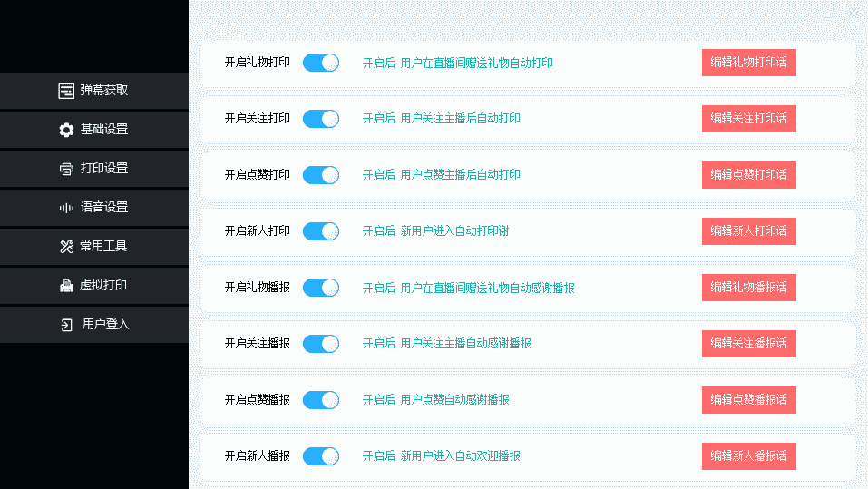Screen dimensions: 868x489
Task: Click the 编辑点赞打印话 button
Action: pos(748,175)
